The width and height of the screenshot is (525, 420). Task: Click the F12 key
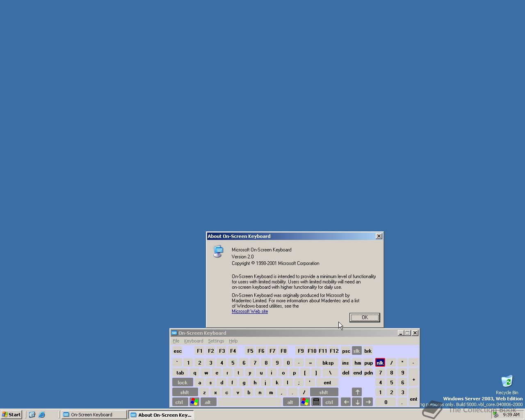334,351
